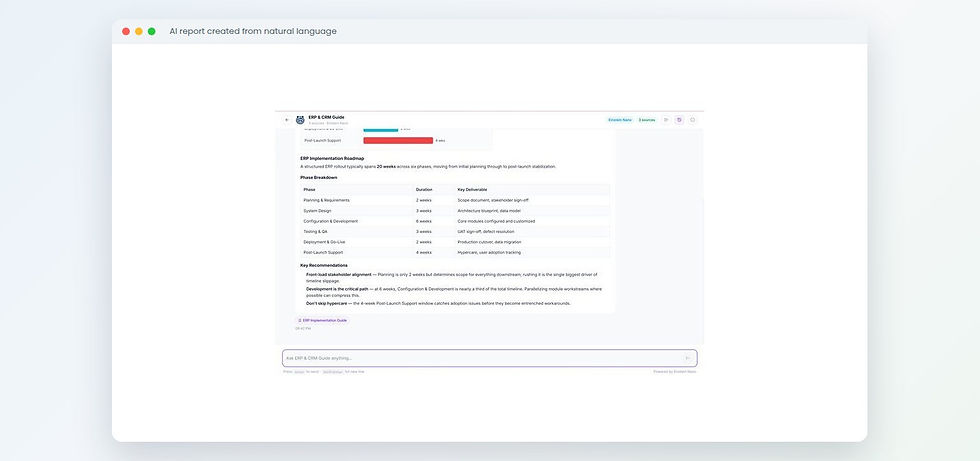Click the back arrow beside ERP & CRM Guide
This screenshot has height=461, width=980.
(286, 120)
